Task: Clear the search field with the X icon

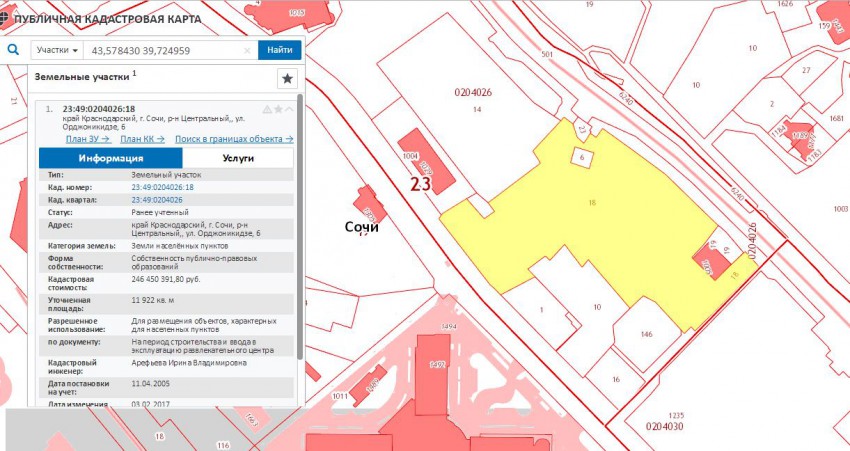Action: pyautogui.click(x=248, y=50)
